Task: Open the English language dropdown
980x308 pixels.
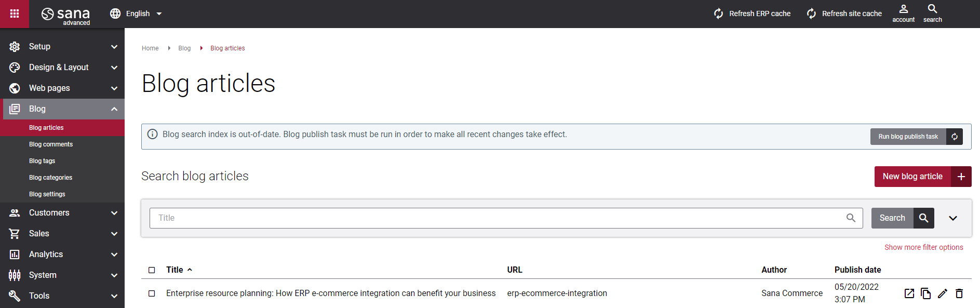Action: tap(136, 14)
